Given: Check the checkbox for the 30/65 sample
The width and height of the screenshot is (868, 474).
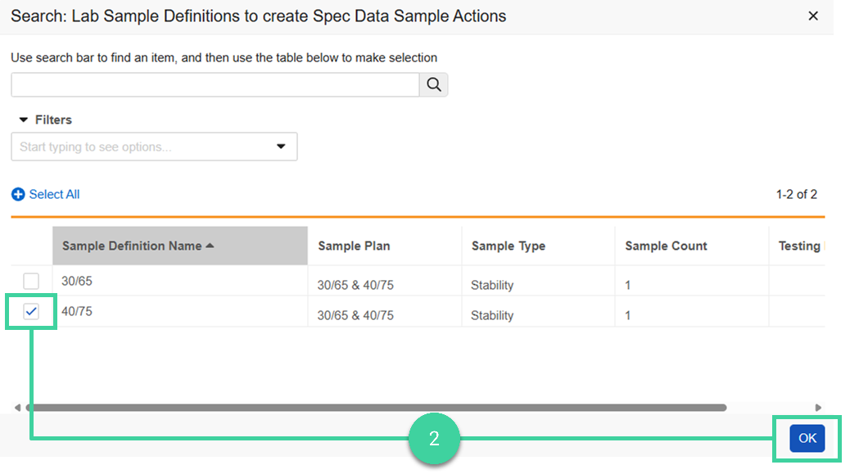Looking at the screenshot, I should 30,281.
